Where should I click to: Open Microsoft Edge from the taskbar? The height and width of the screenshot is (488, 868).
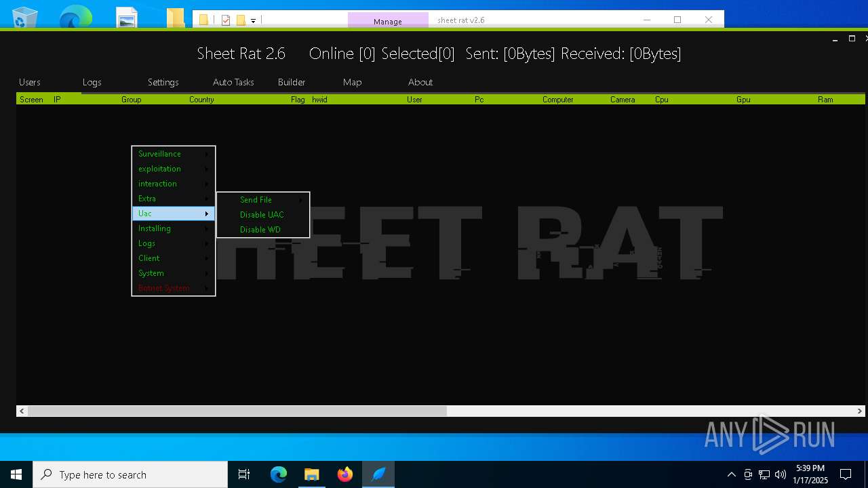point(279,474)
